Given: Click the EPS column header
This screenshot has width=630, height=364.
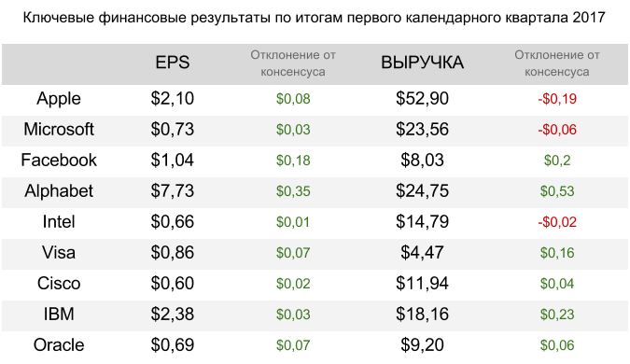Looking at the screenshot, I should 173,63.
